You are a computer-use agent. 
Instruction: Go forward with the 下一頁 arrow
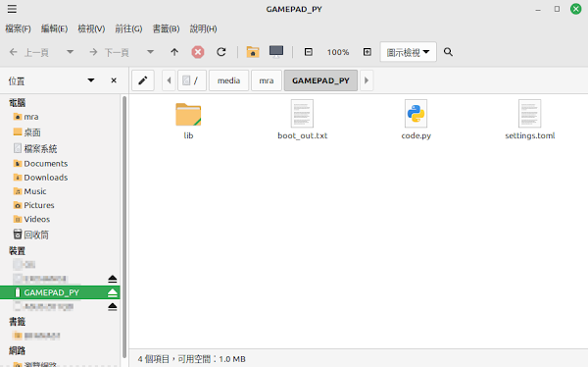[109, 52]
